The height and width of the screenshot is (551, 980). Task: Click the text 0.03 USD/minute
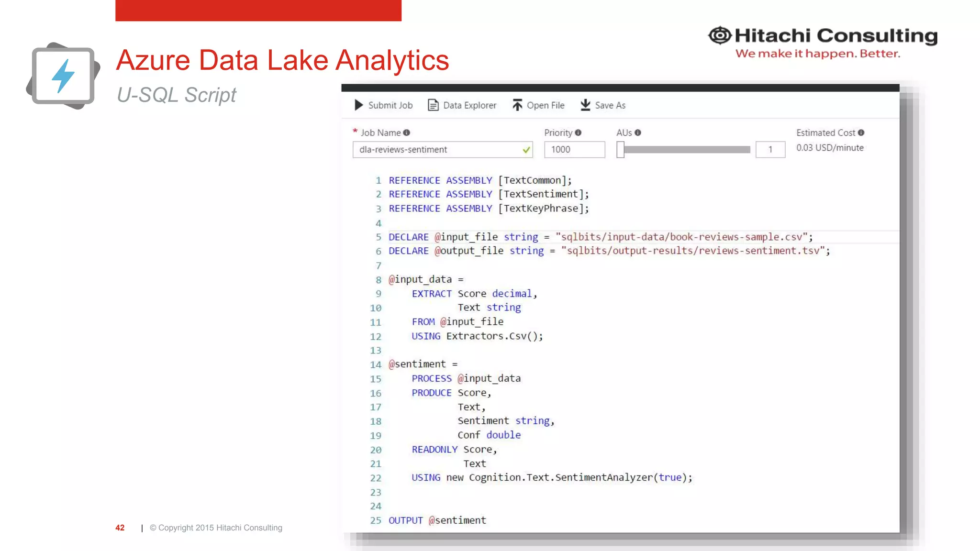830,148
